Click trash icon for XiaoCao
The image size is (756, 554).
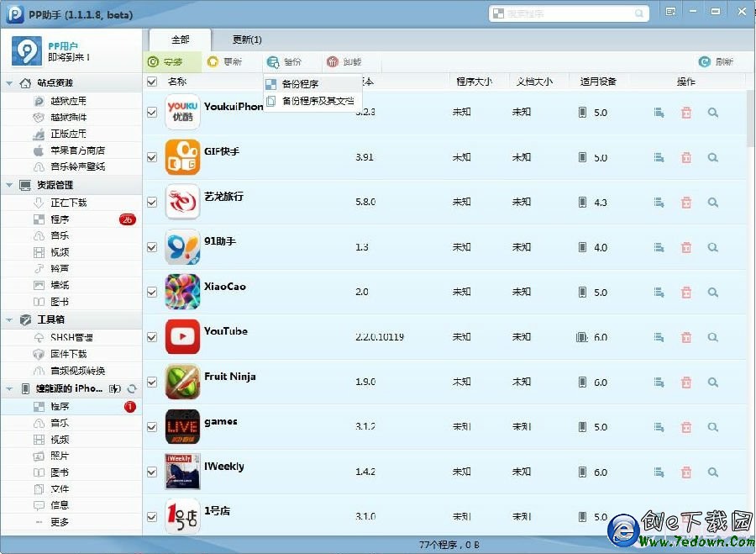click(x=686, y=292)
